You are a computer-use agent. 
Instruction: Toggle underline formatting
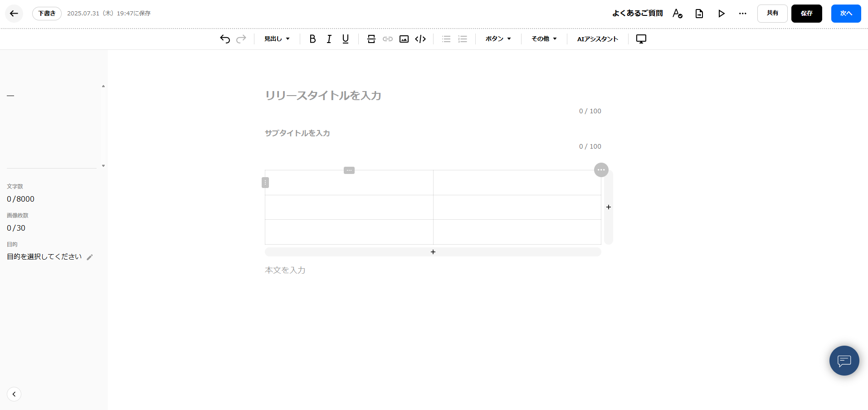click(x=345, y=39)
